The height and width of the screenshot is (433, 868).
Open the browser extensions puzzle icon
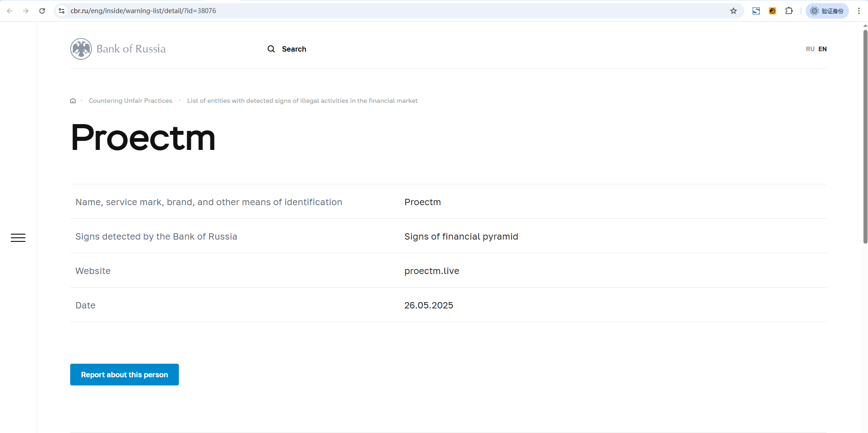tap(789, 11)
